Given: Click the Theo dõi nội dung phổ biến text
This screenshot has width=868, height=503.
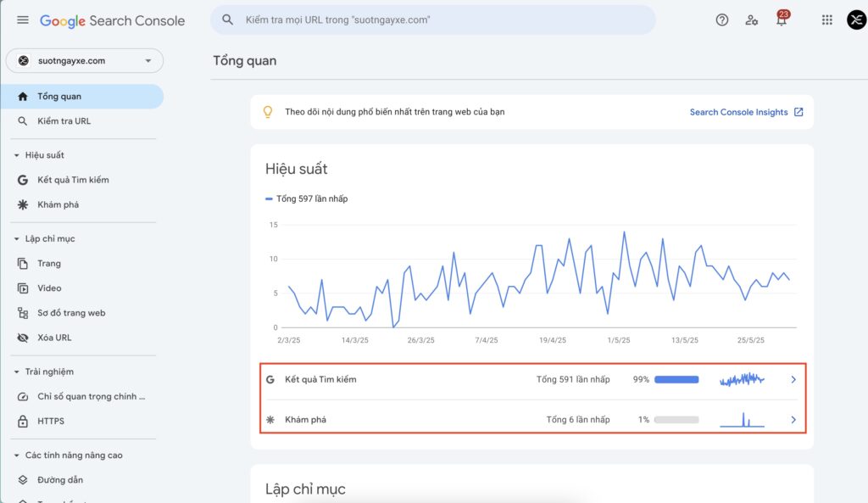Looking at the screenshot, I should tap(395, 112).
